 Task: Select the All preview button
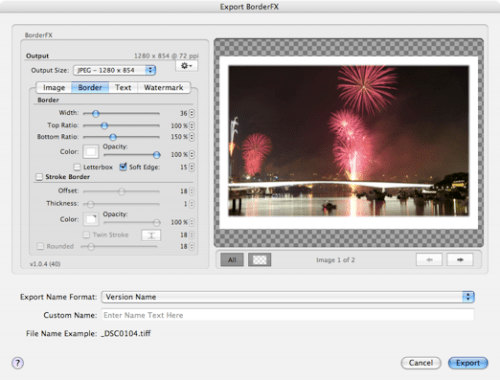point(232,260)
